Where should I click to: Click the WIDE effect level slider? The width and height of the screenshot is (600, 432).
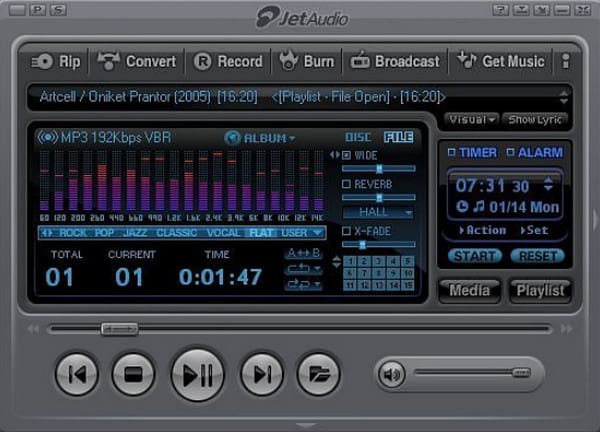point(379,168)
